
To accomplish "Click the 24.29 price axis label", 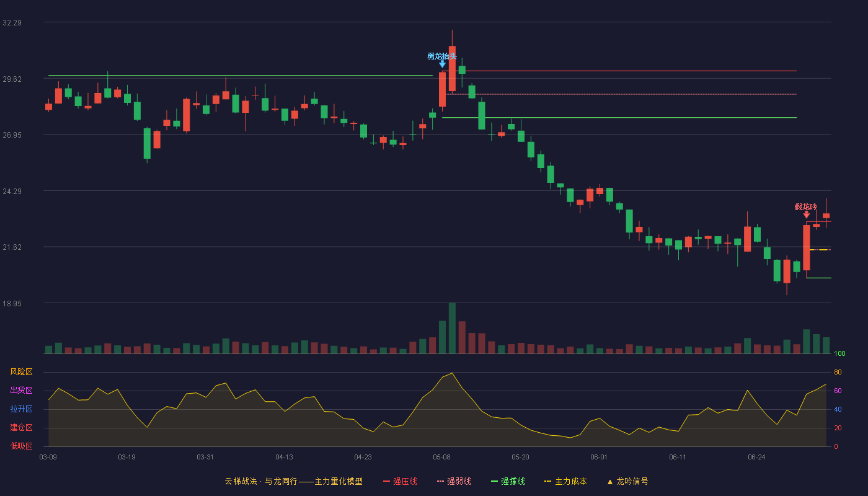I will [x=12, y=192].
